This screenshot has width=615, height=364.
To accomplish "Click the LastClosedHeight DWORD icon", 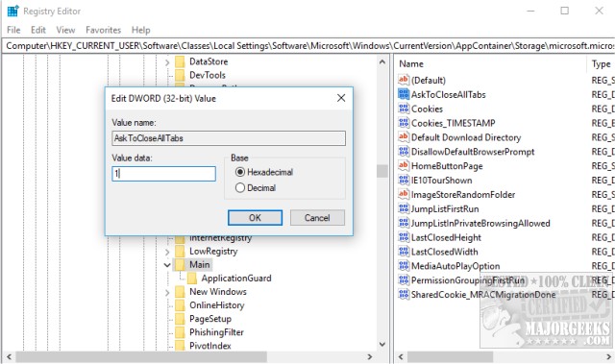I will pos(404,237).
